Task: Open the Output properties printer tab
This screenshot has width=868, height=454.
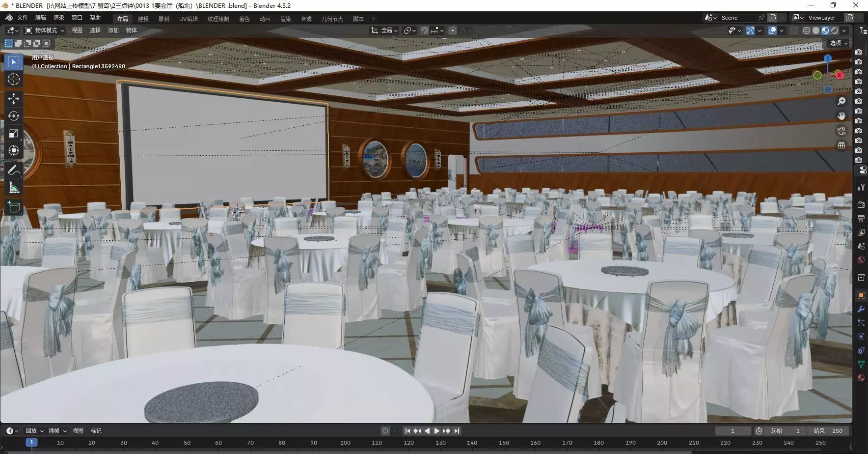Action: click(x=861, y=218)
